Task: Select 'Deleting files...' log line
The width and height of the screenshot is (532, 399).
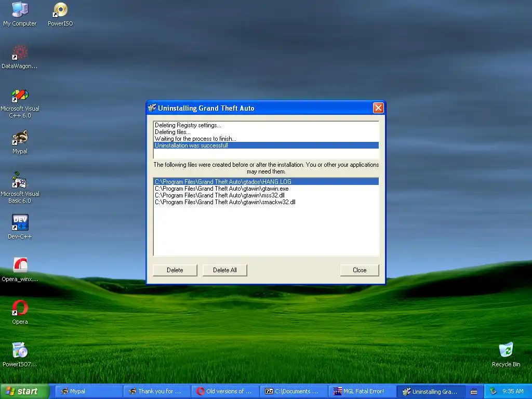Action: 266,131
